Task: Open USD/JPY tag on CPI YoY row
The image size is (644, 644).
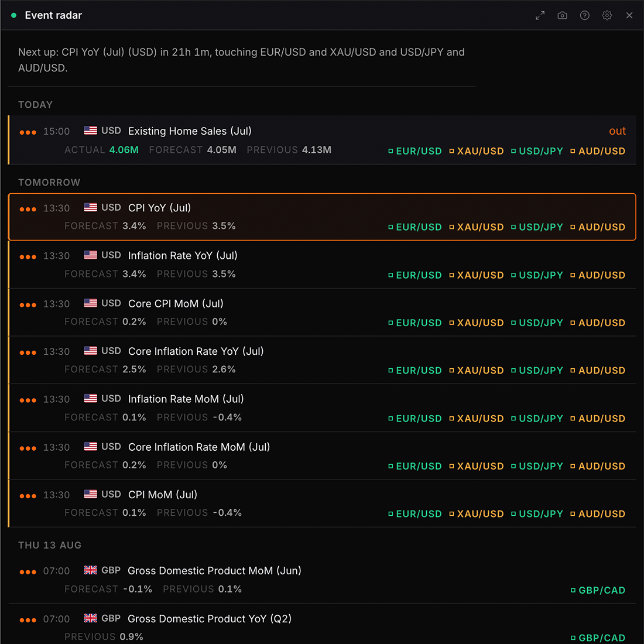Action: pos(537,227)
